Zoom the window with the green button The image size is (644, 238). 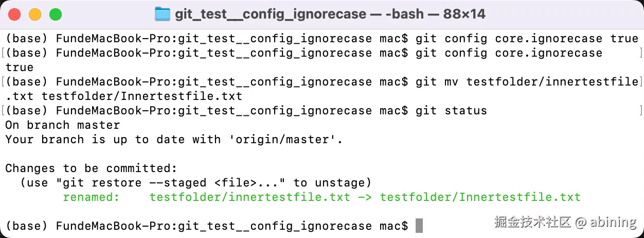coord(56,14)
